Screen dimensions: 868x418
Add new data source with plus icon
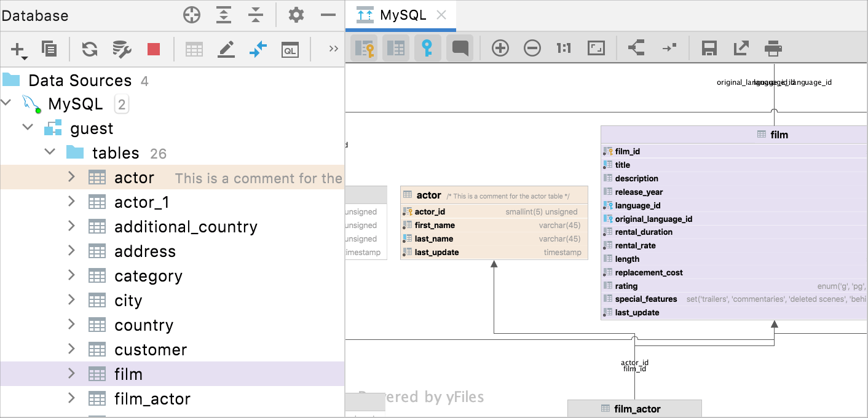[x=20, y=50]
